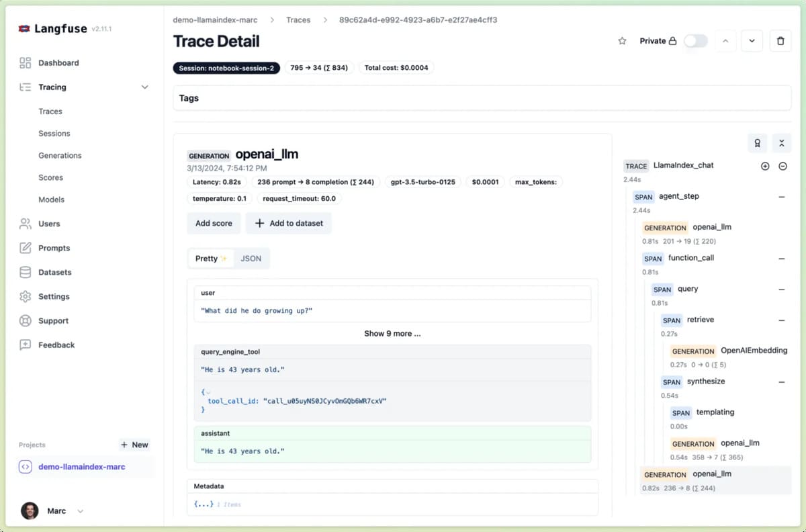The height and width of the screenshot is (532, 806).
Task: Collapse all tree nodes with minus icon
Action: (782, 166)
